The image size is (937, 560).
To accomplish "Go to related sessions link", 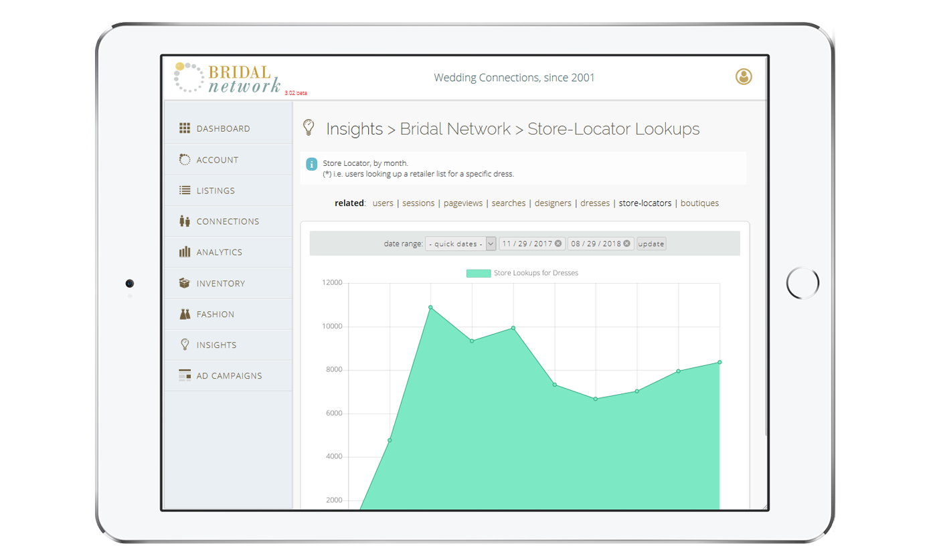I will click(418, 203).
